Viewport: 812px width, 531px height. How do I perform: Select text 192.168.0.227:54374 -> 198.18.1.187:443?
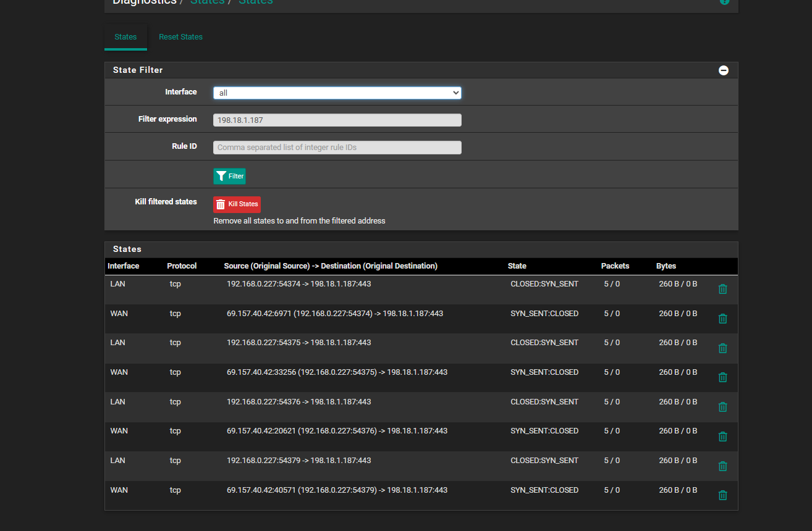(x=299, y=284)
